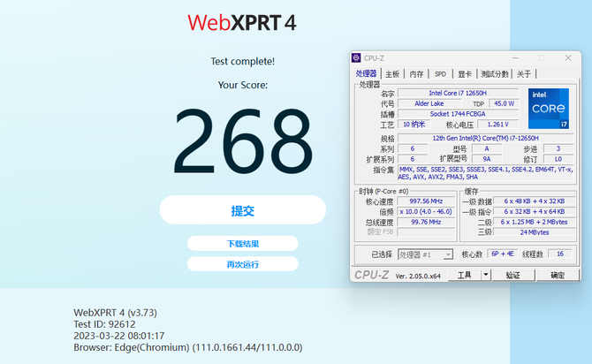The image size is (592, 364).
Task: Click the TDP value 45.0 W
Action: coord(504,103)
